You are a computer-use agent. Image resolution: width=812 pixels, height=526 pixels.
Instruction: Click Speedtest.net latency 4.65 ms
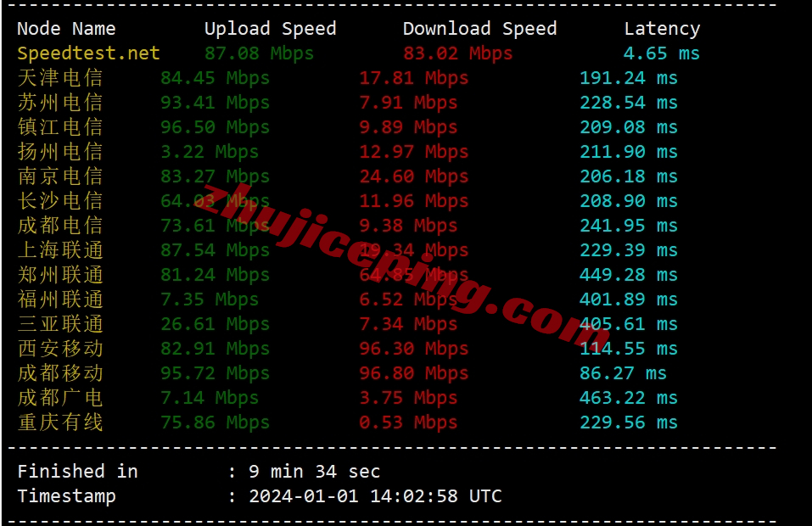(661, 53)
